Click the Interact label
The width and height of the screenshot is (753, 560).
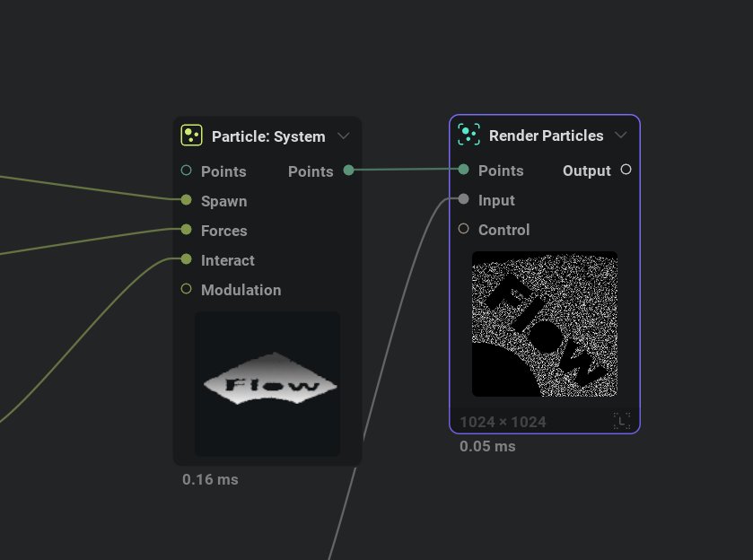tap(228, 260)
